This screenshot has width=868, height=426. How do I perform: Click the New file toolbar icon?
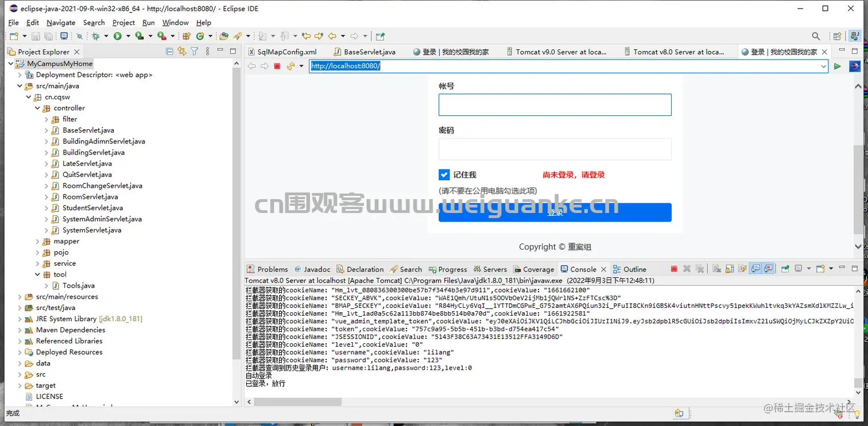point(14,36)
